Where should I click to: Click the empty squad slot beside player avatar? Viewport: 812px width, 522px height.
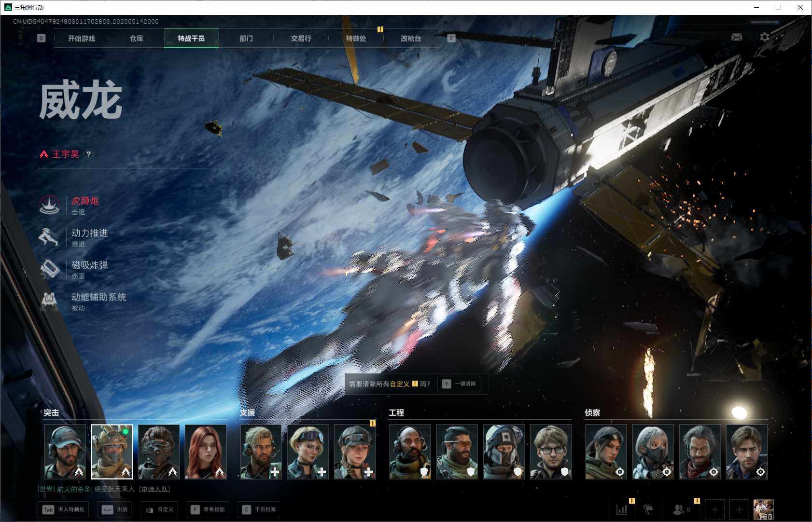click(x=739, y=509)
